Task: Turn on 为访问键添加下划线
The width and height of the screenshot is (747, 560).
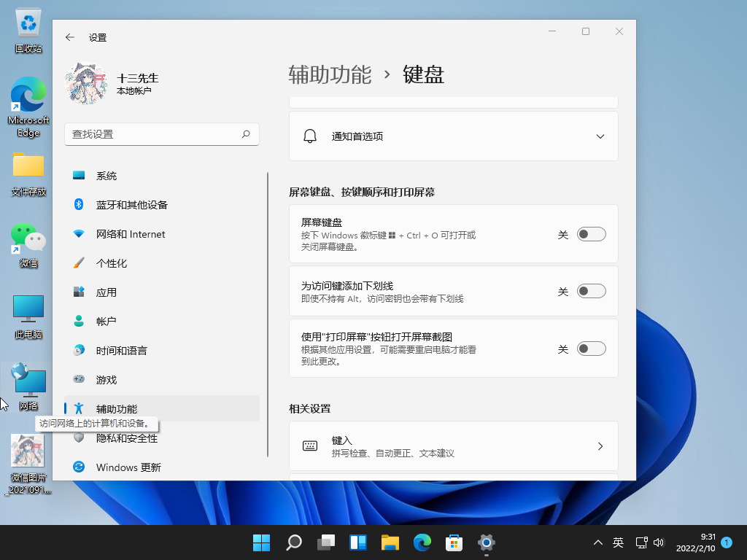Action: (591, 290)
